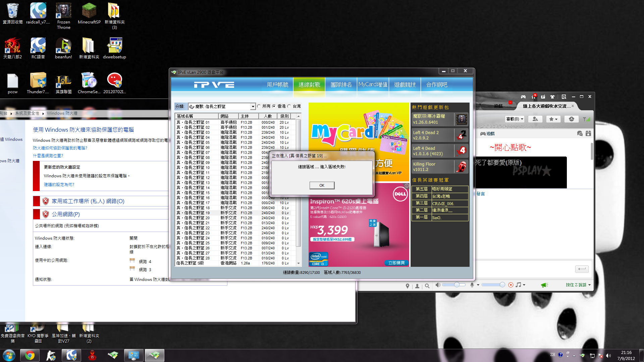This screenshot has width=644, height=362.
Task: Open the 分類 game category dropdown
Action: tap(253, 107)
